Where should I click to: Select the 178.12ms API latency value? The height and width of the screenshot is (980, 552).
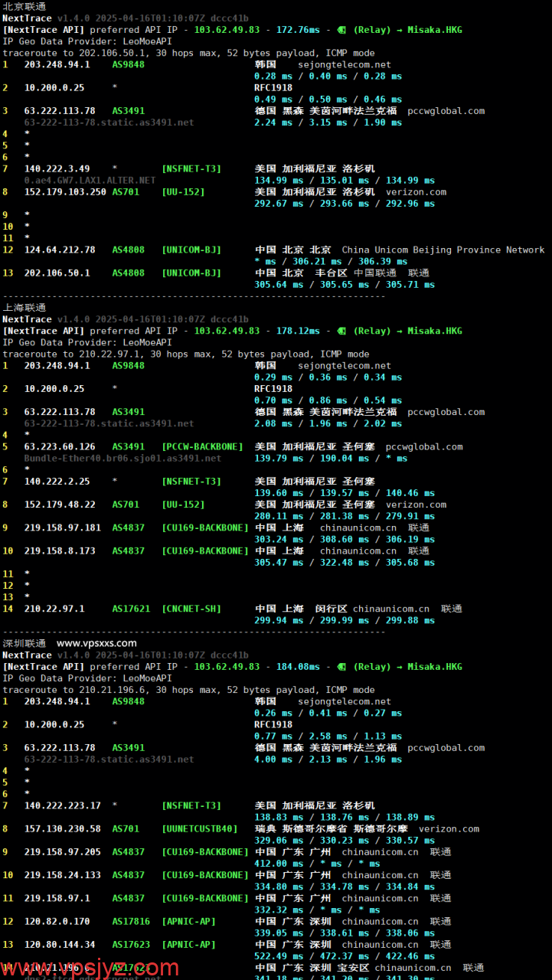(298, 331)
